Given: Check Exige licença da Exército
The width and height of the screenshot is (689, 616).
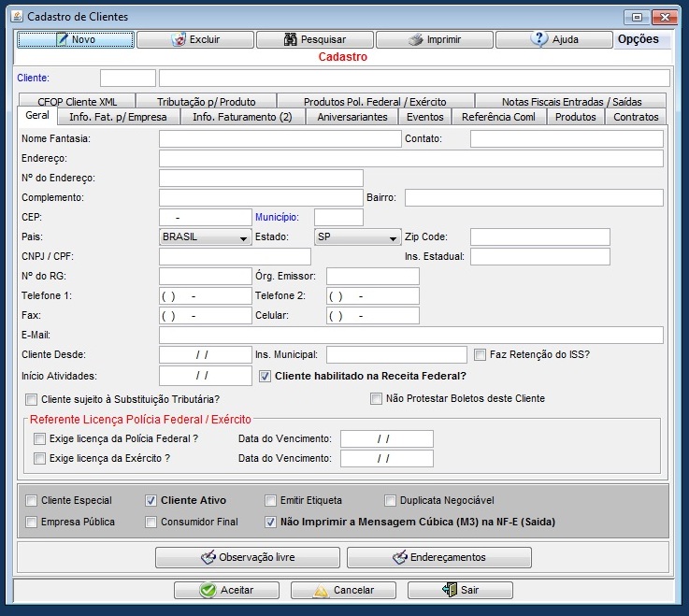Looking at the screenshot, I should coord(39,458).
